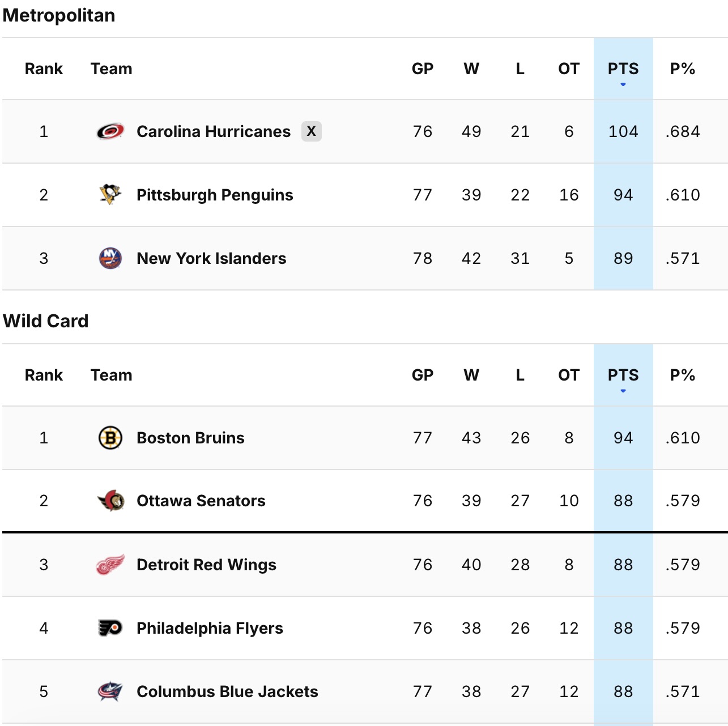728x726 pixels.
Task: Sort Metropolitan table by PTS column
Action: pos(623,69)
